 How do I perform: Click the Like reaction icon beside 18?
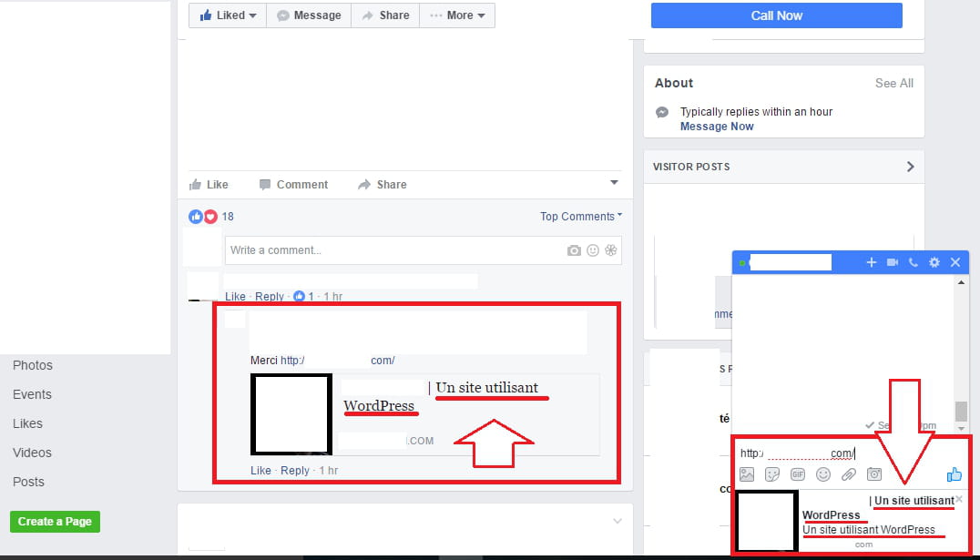[x=196, y=217]
